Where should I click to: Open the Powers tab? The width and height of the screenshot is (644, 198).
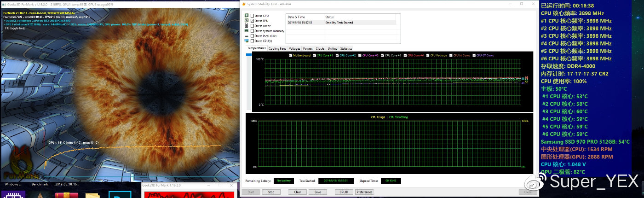[x=308, y=48]
